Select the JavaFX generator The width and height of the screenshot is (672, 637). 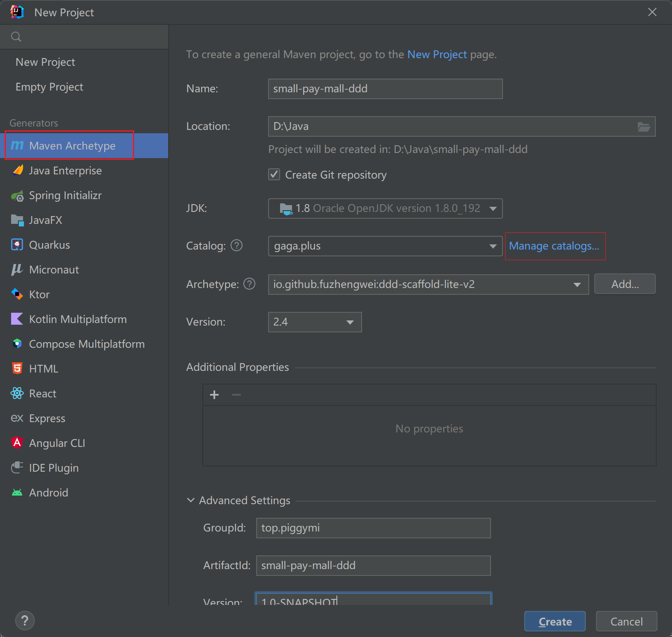[84, 220]
